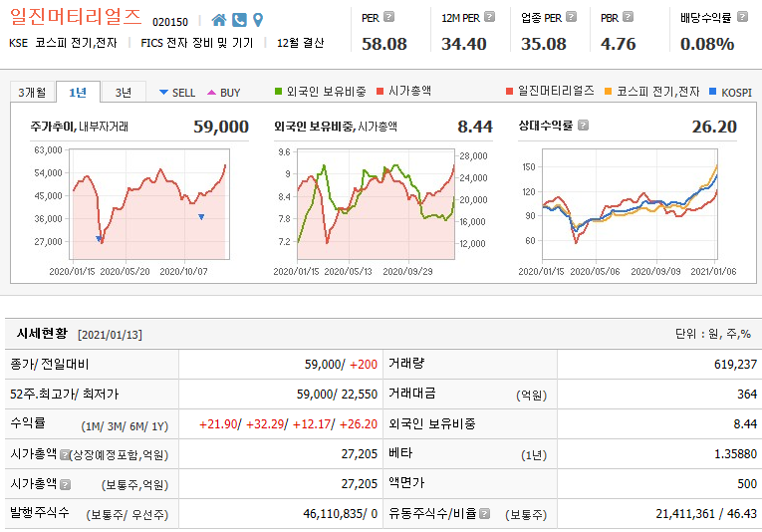This screenshot has width=762, height=532.
Task: Click KSE 코스피 전기,전자 sector label
Action: click(63, 43)
